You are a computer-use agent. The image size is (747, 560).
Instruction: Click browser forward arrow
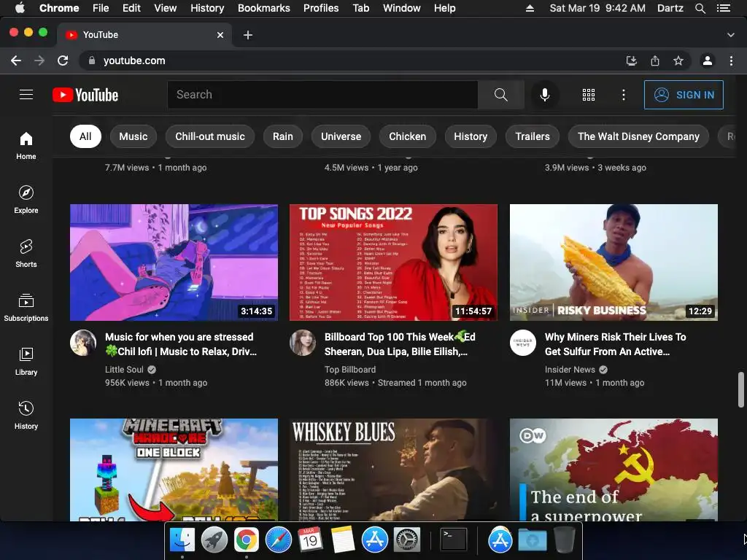coord(39,61)
